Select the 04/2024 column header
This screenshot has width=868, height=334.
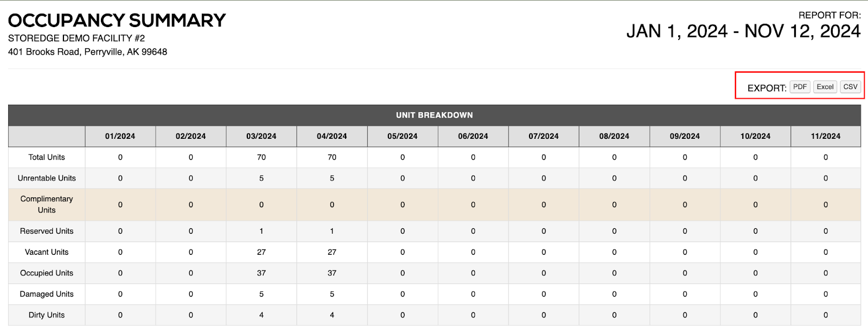click(331, 136)
